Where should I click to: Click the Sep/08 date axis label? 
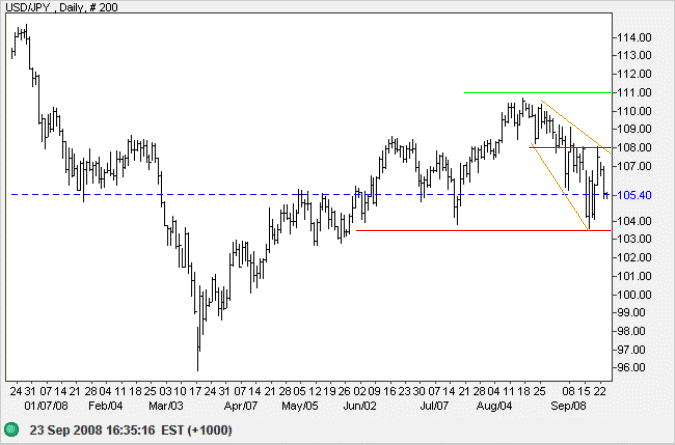(568, 406)
